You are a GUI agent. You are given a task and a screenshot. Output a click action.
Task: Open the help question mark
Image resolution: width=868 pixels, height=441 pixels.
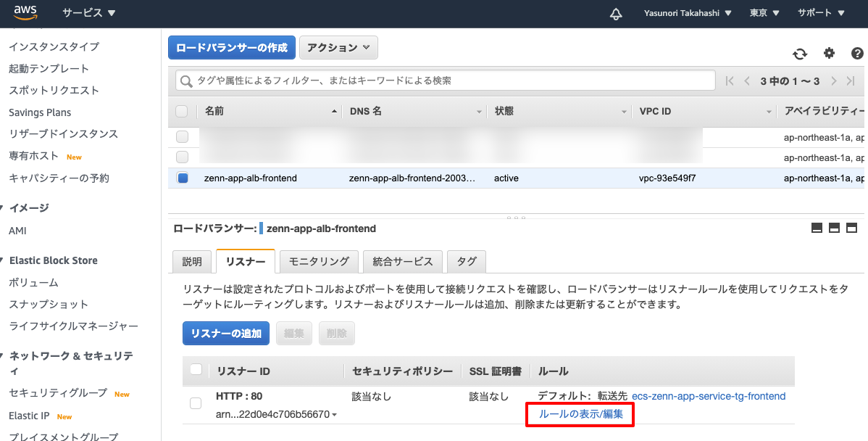coord(857,54)
